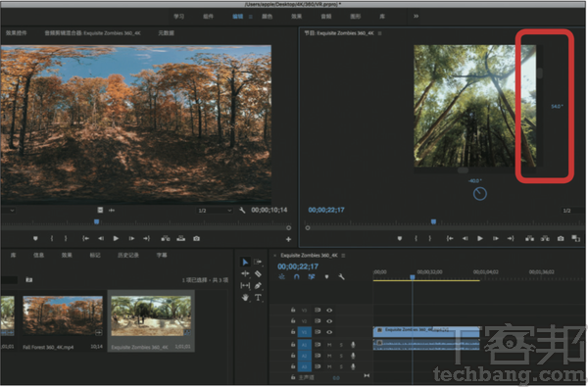This screenshot has width=588, height=387.
Task: Mark Out point in Program monitor
Action: coord(430,238)
